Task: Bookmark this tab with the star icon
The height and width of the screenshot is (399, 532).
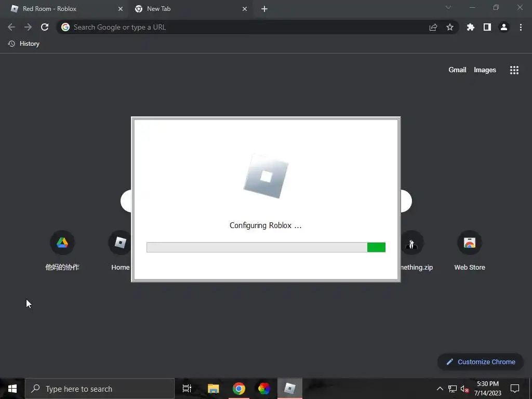Action: tap(450, 27)
